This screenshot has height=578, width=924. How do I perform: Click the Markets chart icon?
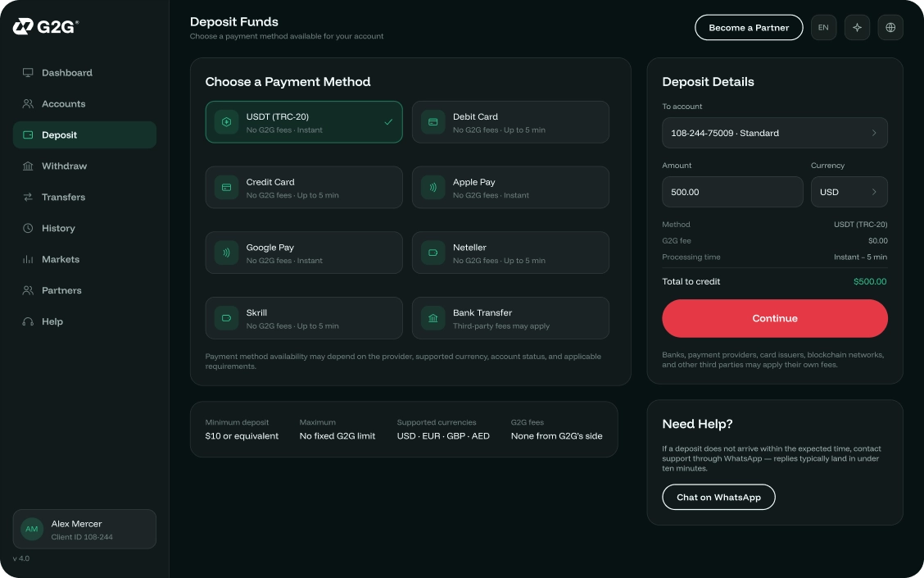coord(28,260)
